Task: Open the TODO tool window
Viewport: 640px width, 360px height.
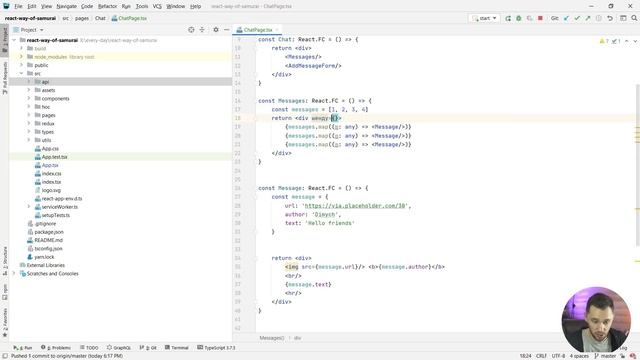Action: [x=89, y=348]
